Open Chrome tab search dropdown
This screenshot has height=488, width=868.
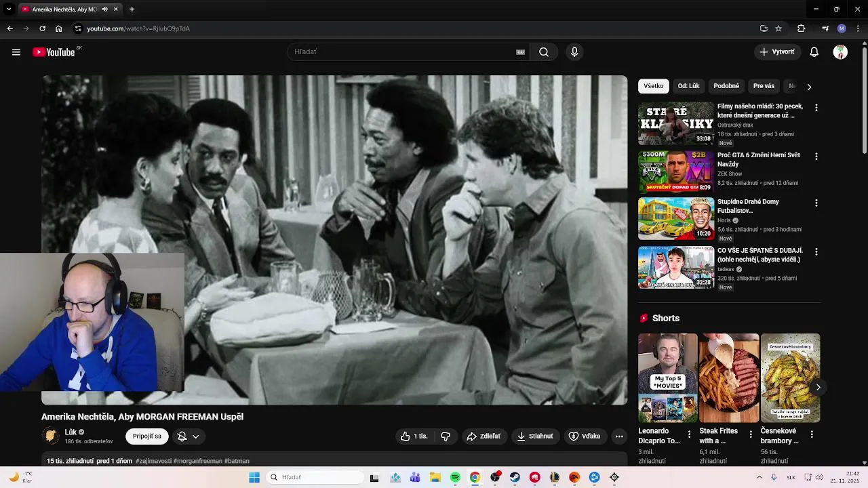9,9
